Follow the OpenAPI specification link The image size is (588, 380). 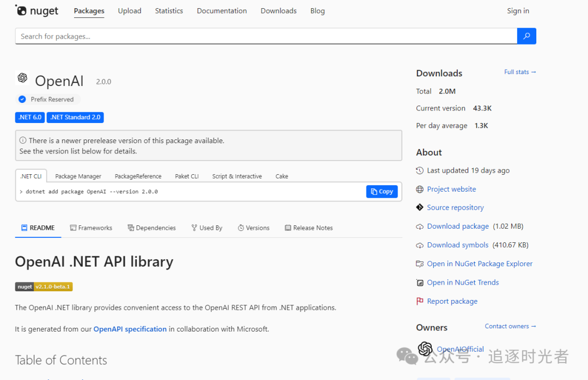(130, 329)
